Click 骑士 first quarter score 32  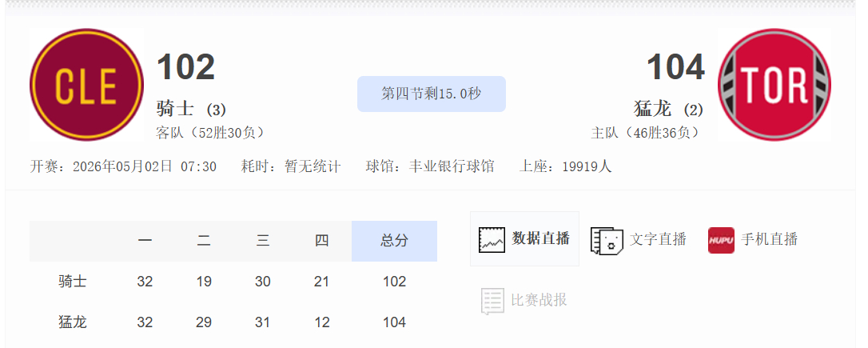(145, 282)
